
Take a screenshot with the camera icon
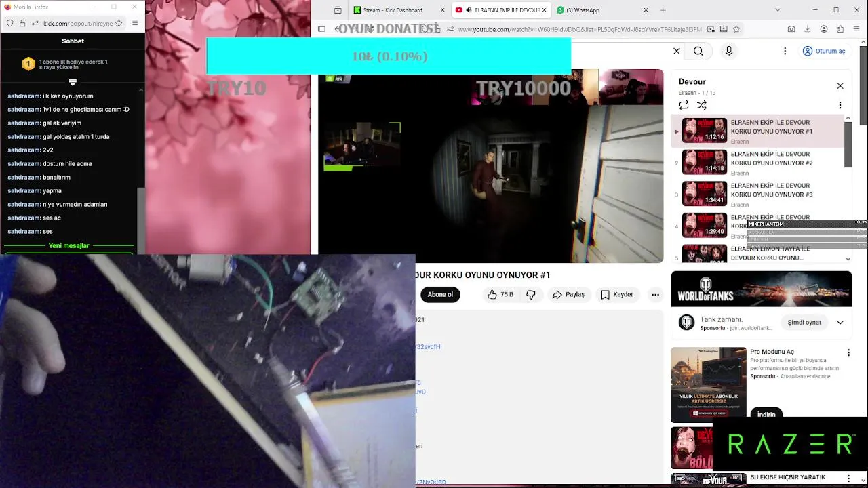coord(791,29)
